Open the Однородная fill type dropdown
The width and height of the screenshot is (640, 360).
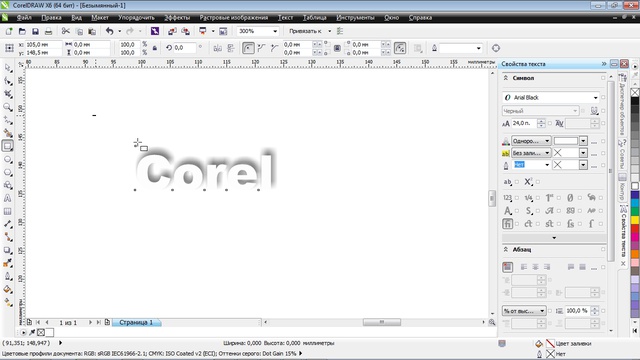[547, 141]
